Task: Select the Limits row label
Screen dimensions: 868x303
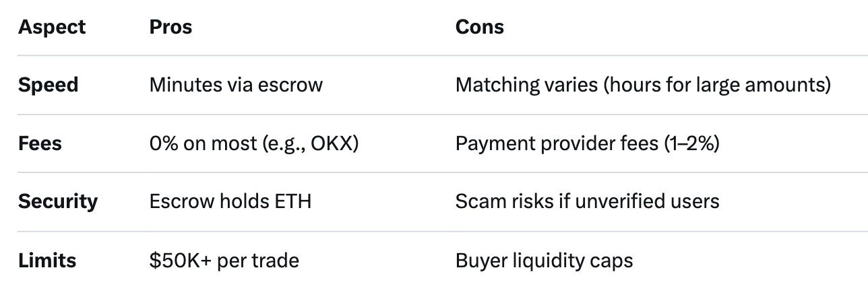Action: pos(47,260)
